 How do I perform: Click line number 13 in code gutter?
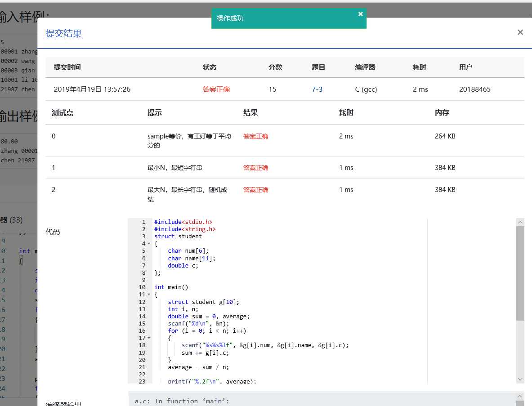click(142, 309)
